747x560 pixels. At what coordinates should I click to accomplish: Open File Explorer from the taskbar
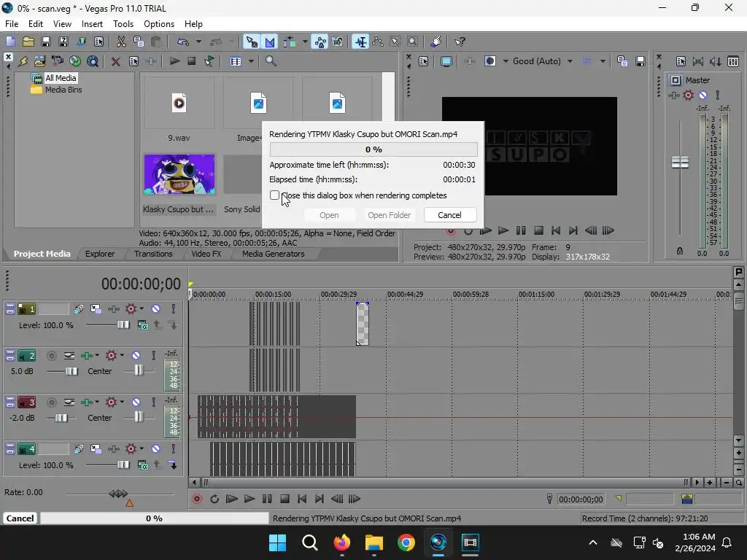tap(374, 542)
